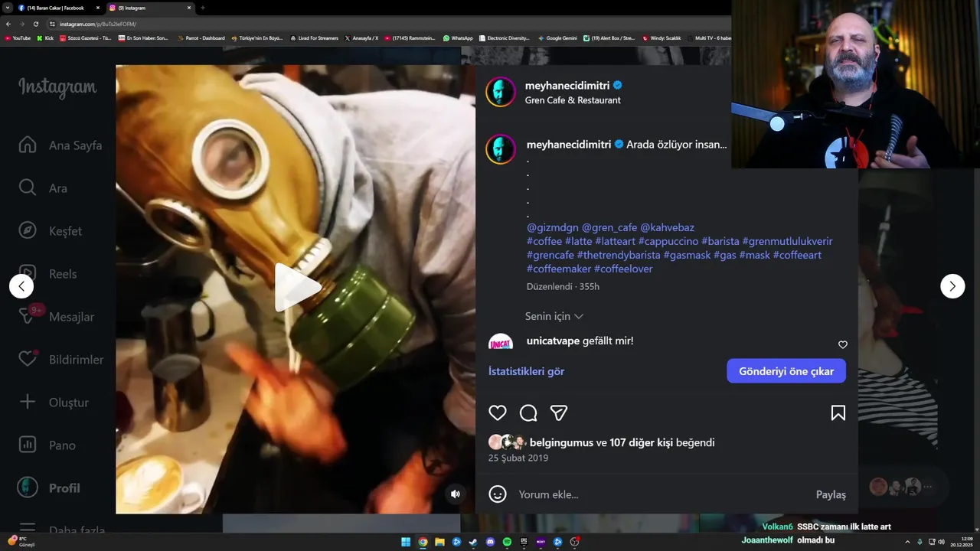This screenshot has width=980, height=551.
Task: Open the WhatsApp bookmark
Action: pos(458,37)
